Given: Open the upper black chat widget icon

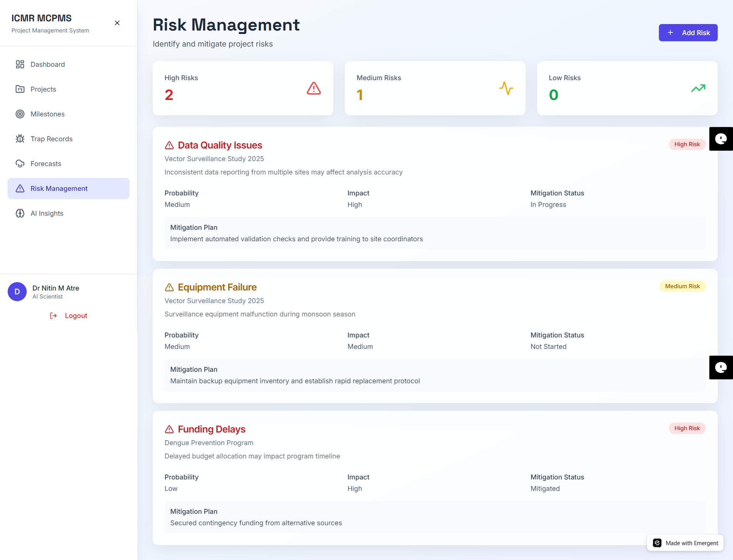Looking at the screenshot, I should coord(721,139).
